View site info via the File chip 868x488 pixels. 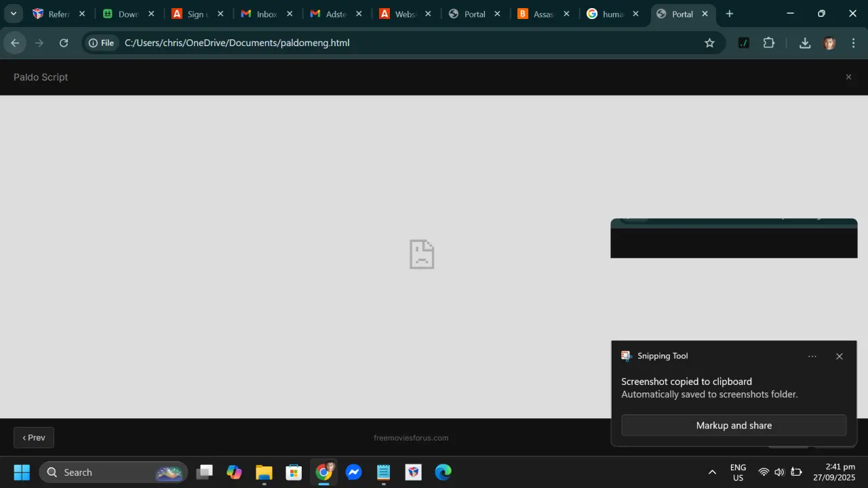102,43
